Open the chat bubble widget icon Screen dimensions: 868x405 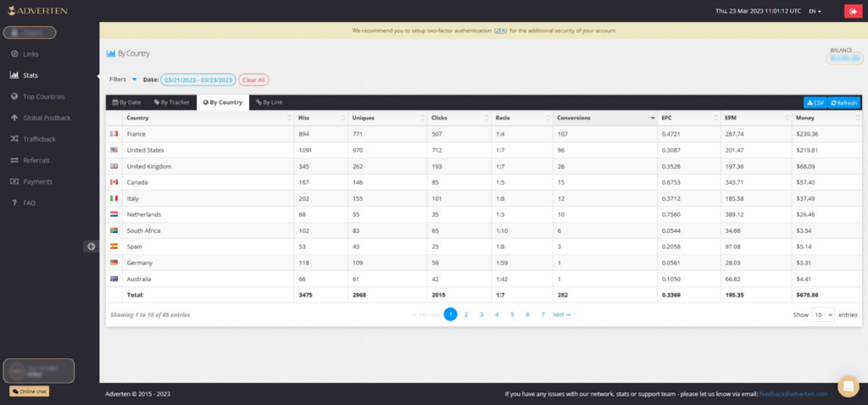click(x=848, y=386)
